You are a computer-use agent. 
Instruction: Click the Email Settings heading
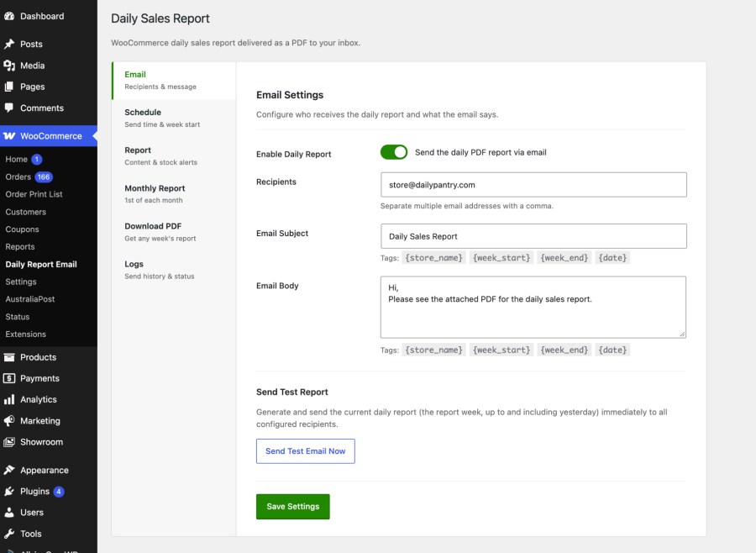[x=290, y=95]
